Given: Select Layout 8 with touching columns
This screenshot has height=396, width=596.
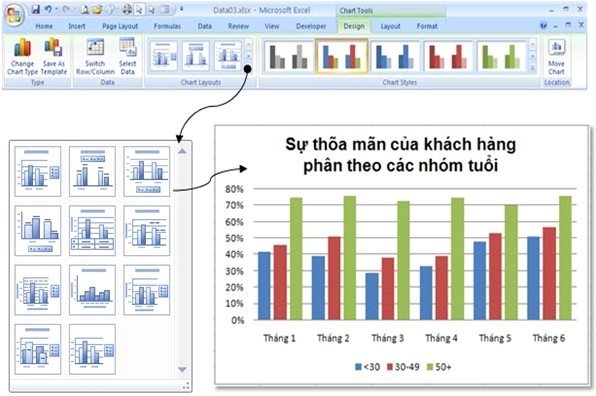Looking at the screenshot, I should pos(92,290).
